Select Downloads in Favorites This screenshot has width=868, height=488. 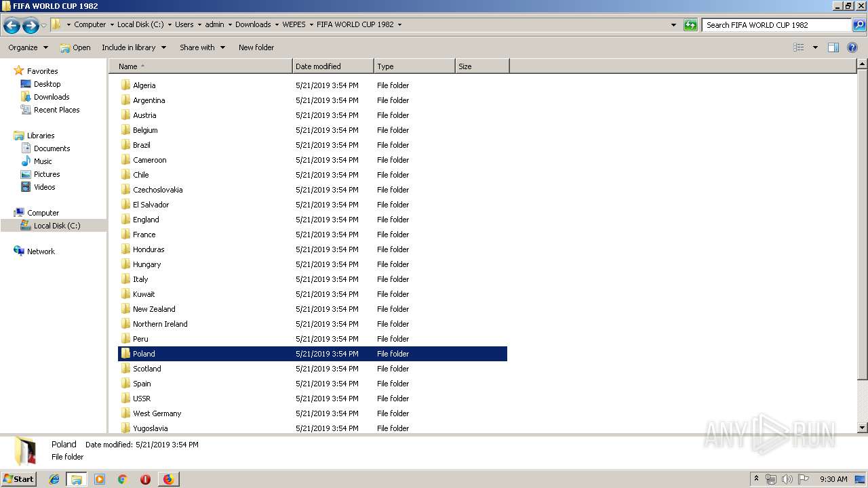[52, 97]
